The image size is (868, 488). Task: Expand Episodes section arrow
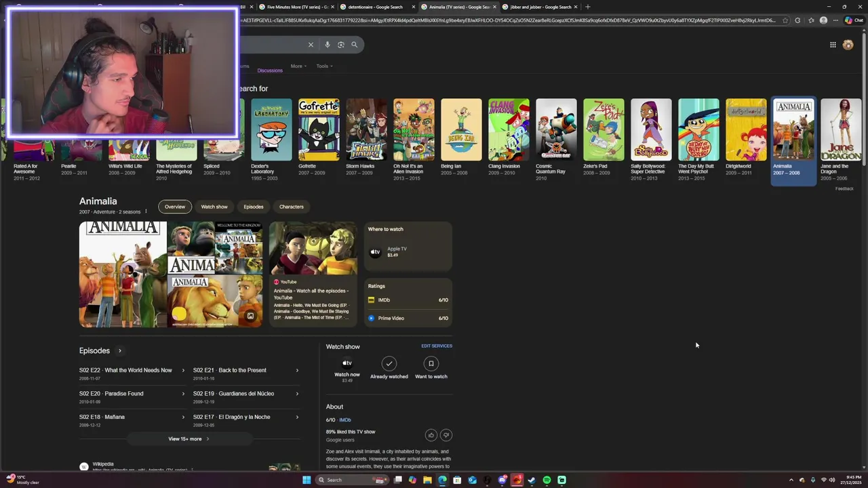pyautogui.click(x=120, y=350)
